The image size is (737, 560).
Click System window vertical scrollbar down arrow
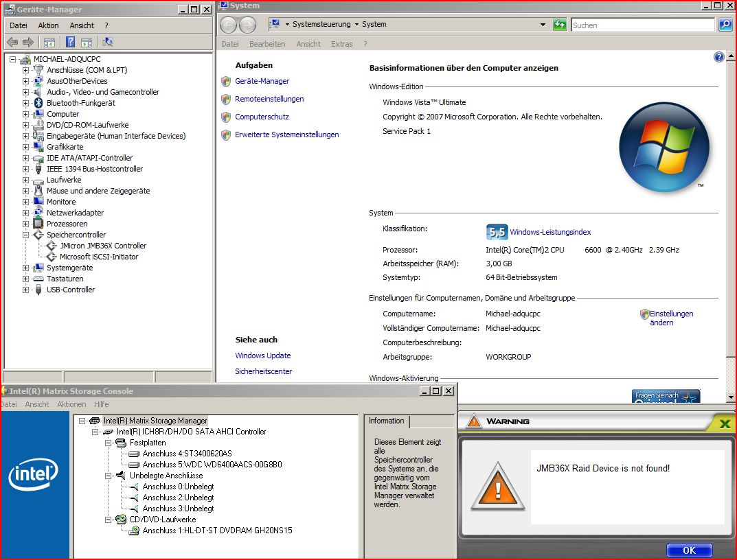[x=731, y=397]
